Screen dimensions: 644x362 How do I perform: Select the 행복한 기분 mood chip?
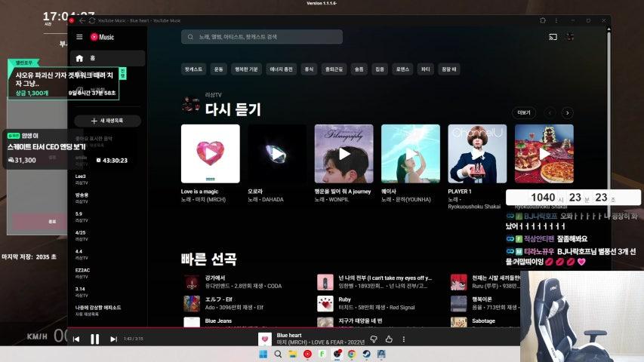tap(246, 69)
